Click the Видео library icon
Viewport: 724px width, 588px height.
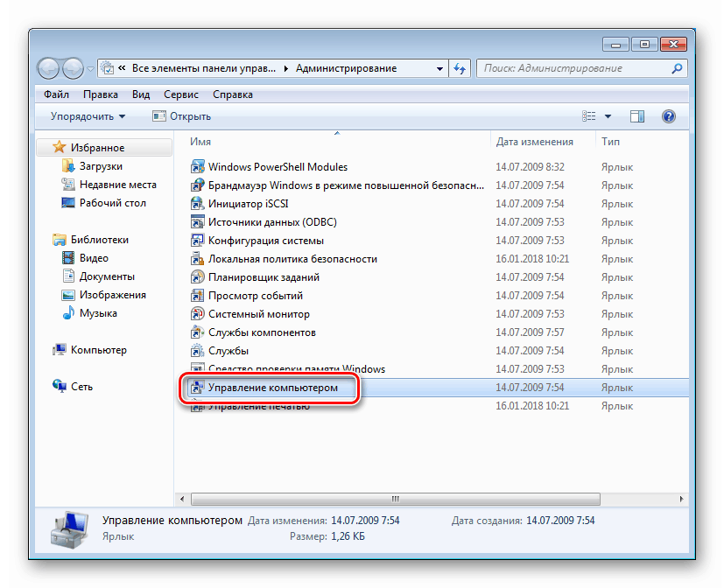68,257
